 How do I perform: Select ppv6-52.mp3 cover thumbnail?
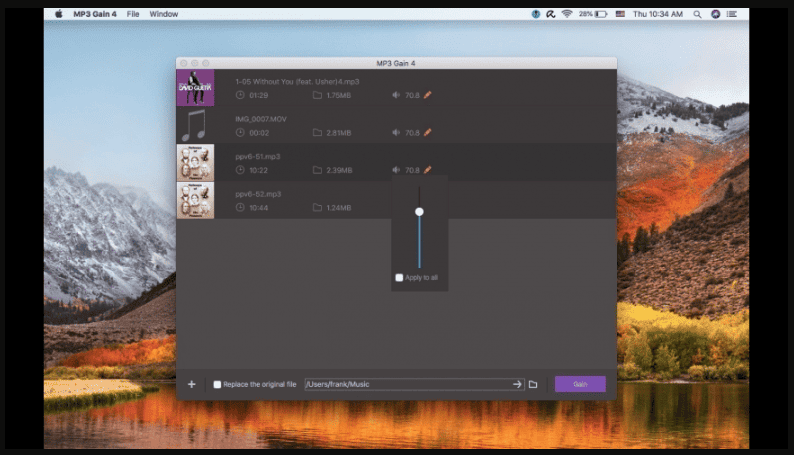(x=195, y=200)
